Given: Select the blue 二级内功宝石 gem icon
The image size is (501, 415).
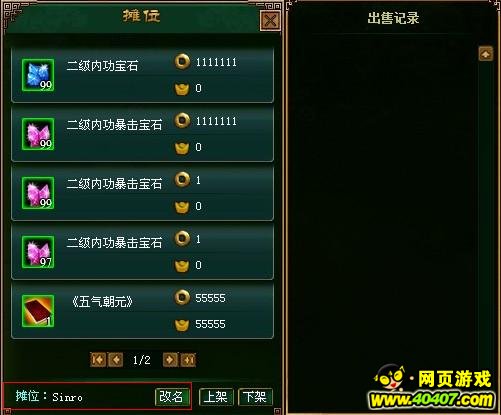Looking at the screenshot, I should click(38, 75).
